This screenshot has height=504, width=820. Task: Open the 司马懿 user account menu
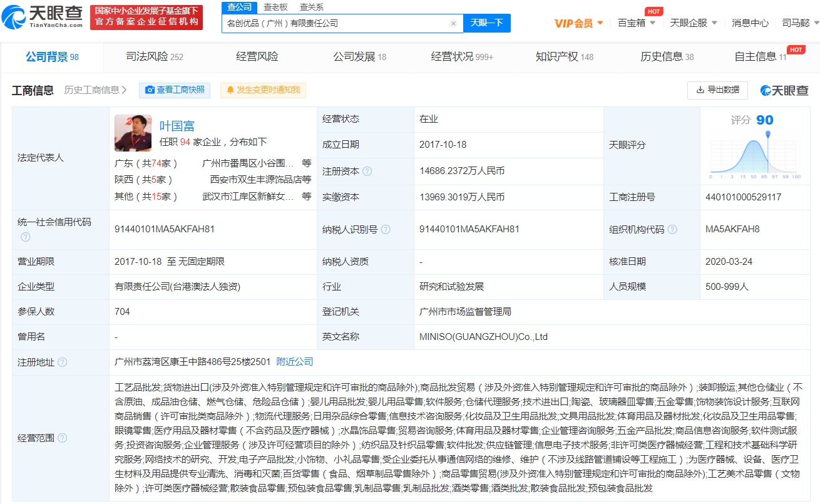point(800,23)
